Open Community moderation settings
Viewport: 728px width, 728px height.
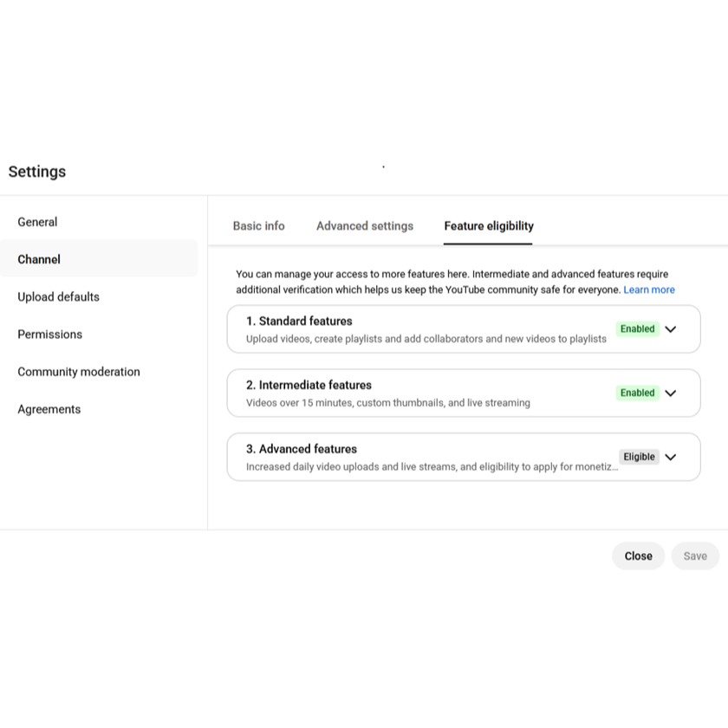coord(78,372)
